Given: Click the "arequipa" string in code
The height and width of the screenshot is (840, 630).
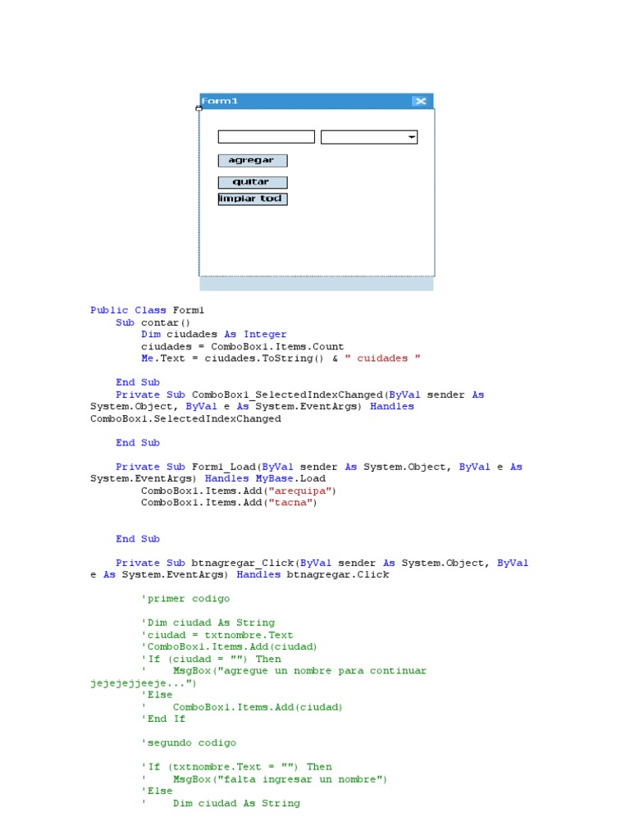Looking at the screenshot, I should pyautogui.click(x=302, y=491).
